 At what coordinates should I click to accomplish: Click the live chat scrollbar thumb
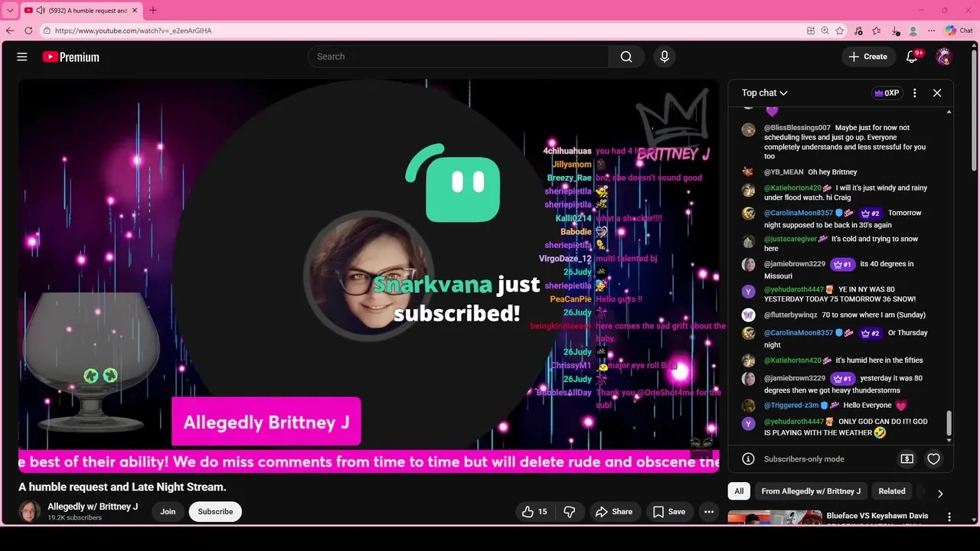tap(949, 423)
